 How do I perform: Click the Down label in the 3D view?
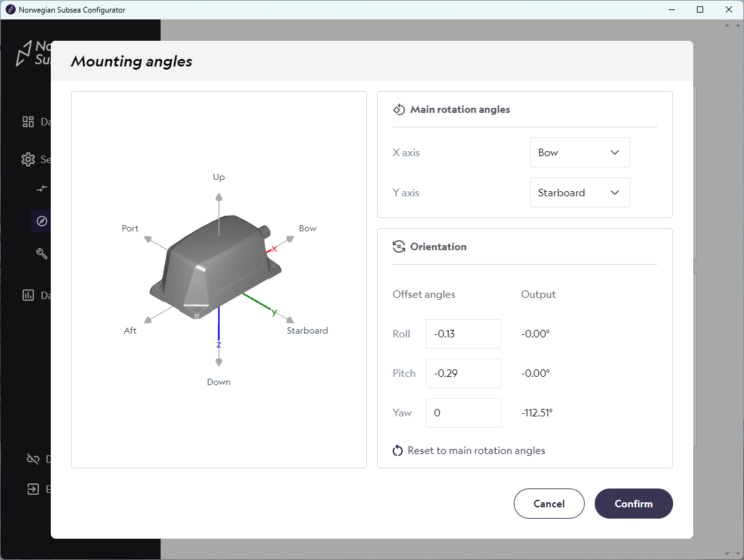click(219, 382)
